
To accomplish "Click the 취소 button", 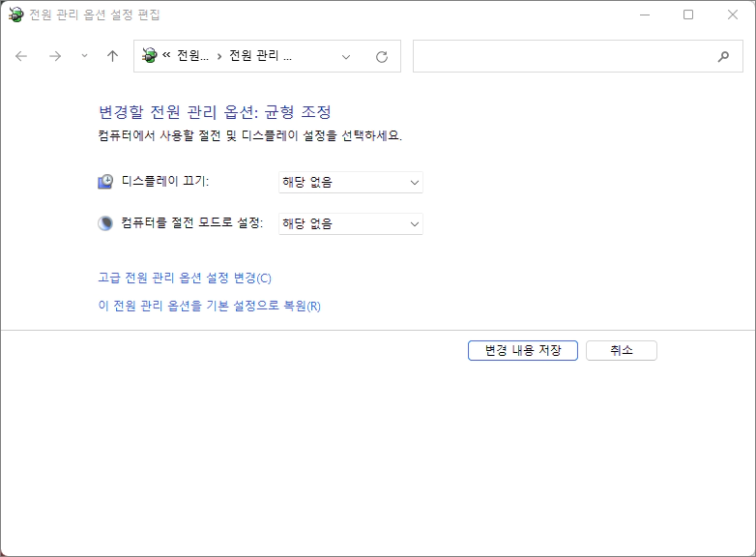I will tap(622, 351).
